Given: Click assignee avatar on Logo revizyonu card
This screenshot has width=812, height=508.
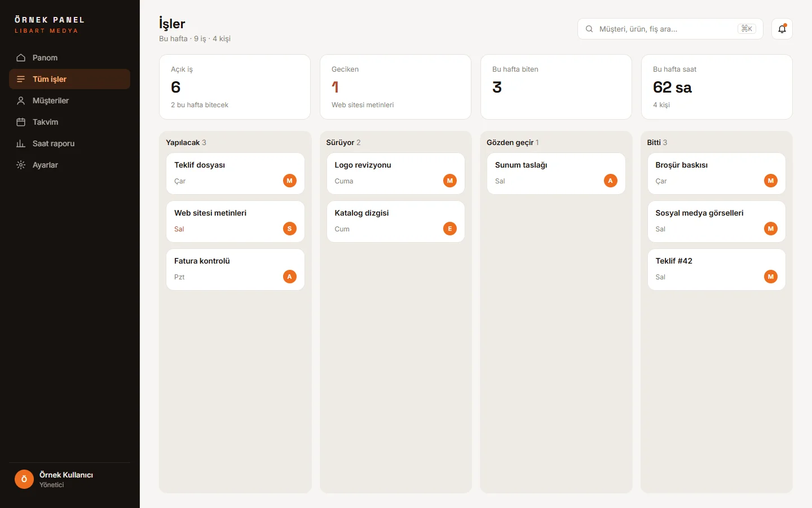Looking at the screenshot, I should click(450, 181).
